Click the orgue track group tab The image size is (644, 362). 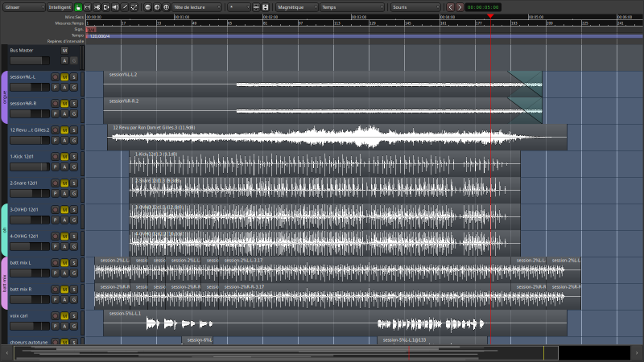point(5,97)
